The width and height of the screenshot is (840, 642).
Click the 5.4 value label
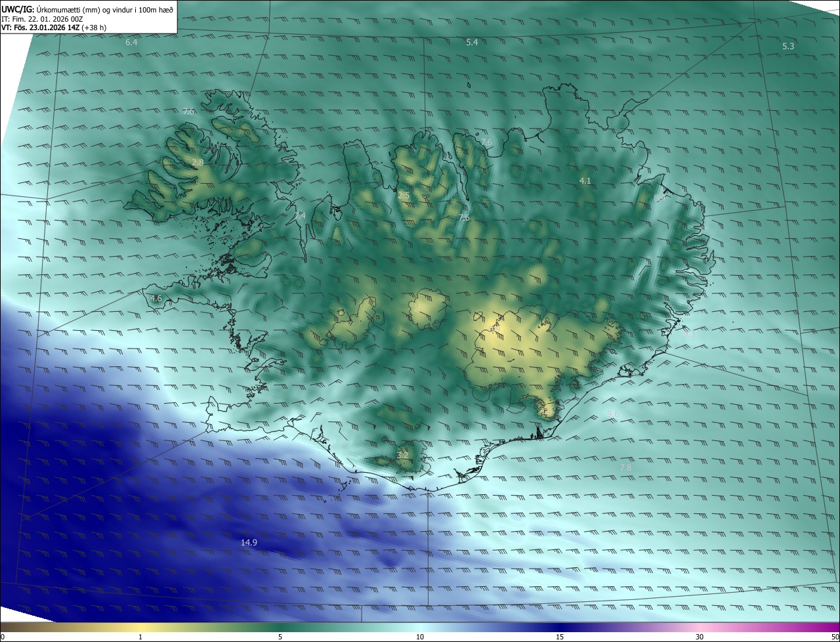tap(472, 42)
